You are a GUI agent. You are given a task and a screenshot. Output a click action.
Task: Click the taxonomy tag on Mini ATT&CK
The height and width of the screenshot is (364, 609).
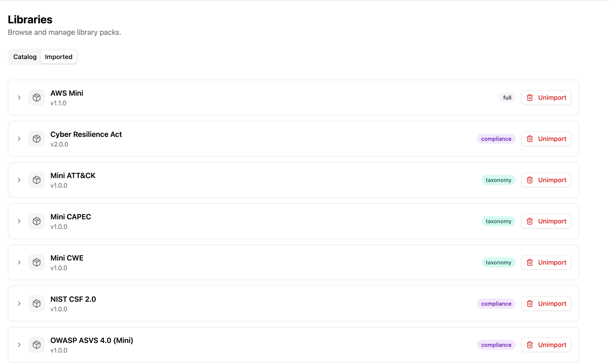498,180
